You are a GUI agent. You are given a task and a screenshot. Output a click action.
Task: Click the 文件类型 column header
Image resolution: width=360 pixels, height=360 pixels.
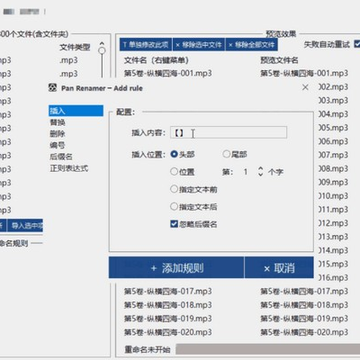tap(75, 47)
